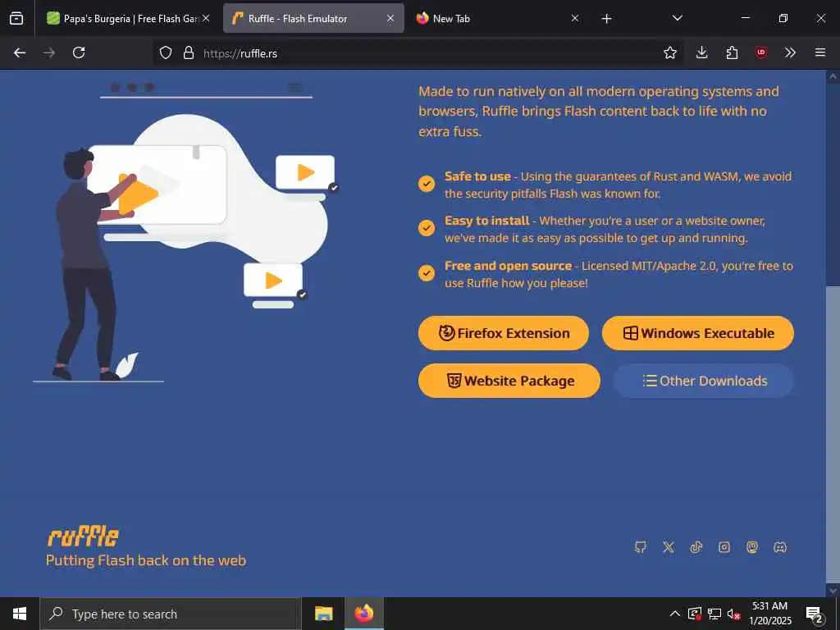840x630 pixels.
Task: Show hidden system tray icons
Action: [x=674, y=614]
